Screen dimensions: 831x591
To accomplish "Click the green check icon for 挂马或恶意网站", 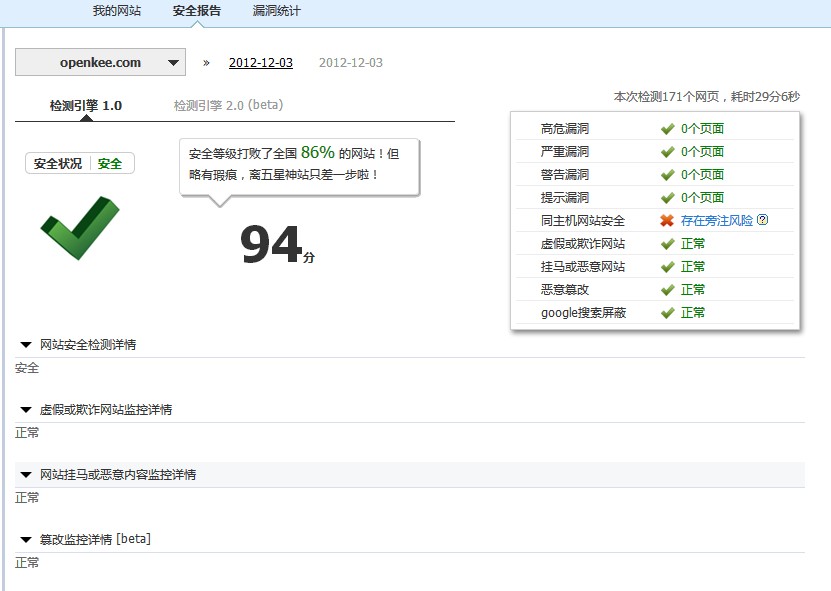I will point(667,266).
